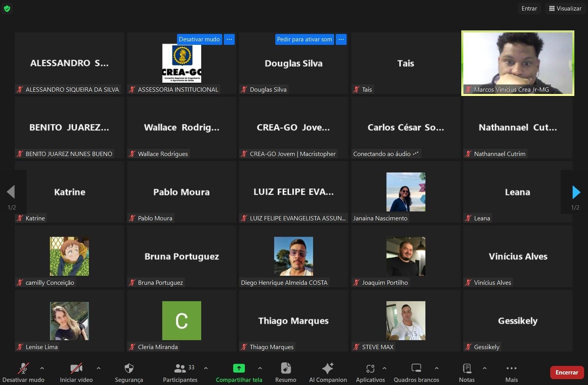Expand share options arrow beside Compartilhar tela
This screenshot has width=588, height=385.
click(260, 368)
